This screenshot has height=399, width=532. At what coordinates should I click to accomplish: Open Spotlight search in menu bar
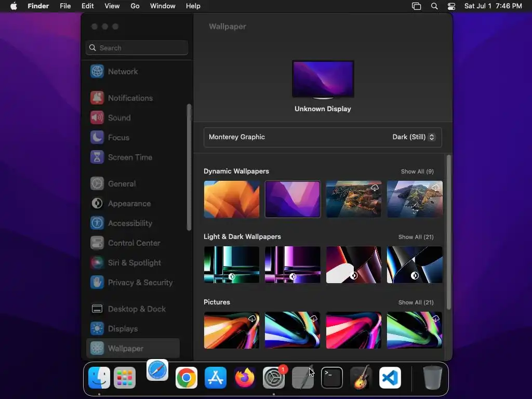pyautogui.click(x=434, y=6)
